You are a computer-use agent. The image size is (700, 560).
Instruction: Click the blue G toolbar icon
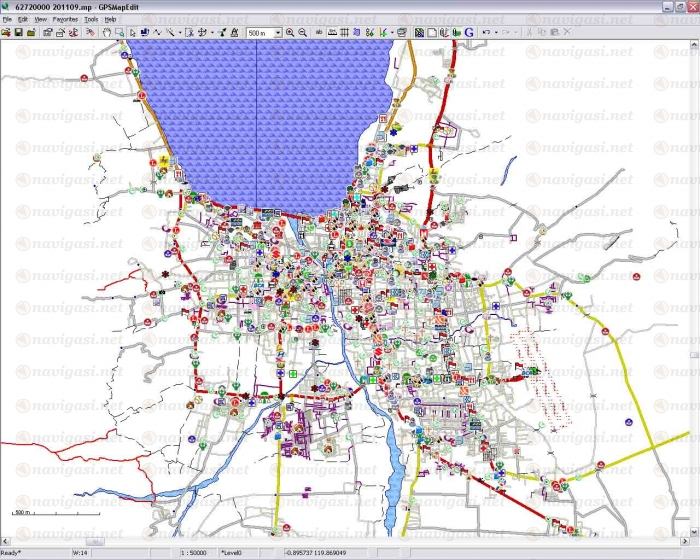pyautogui.click(x=467, y=32)
